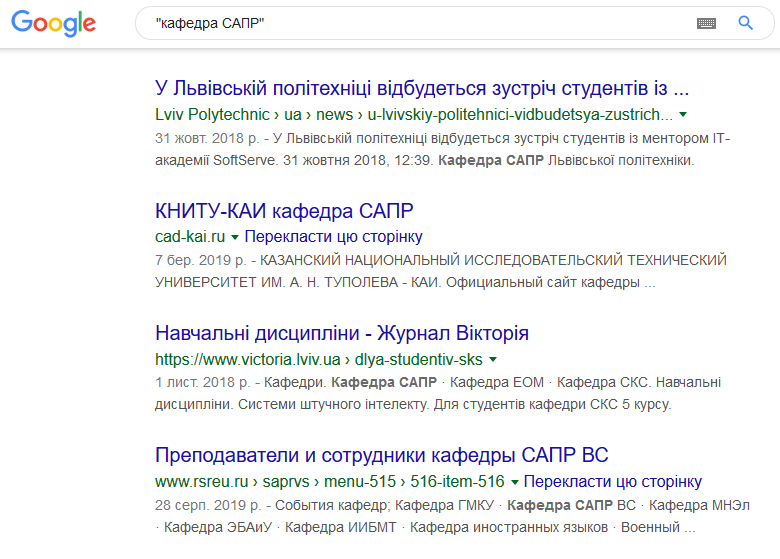This screenshot has width=780, height=559.
Task: Open the on-screen keyboard icon
Action: point(706,23)
